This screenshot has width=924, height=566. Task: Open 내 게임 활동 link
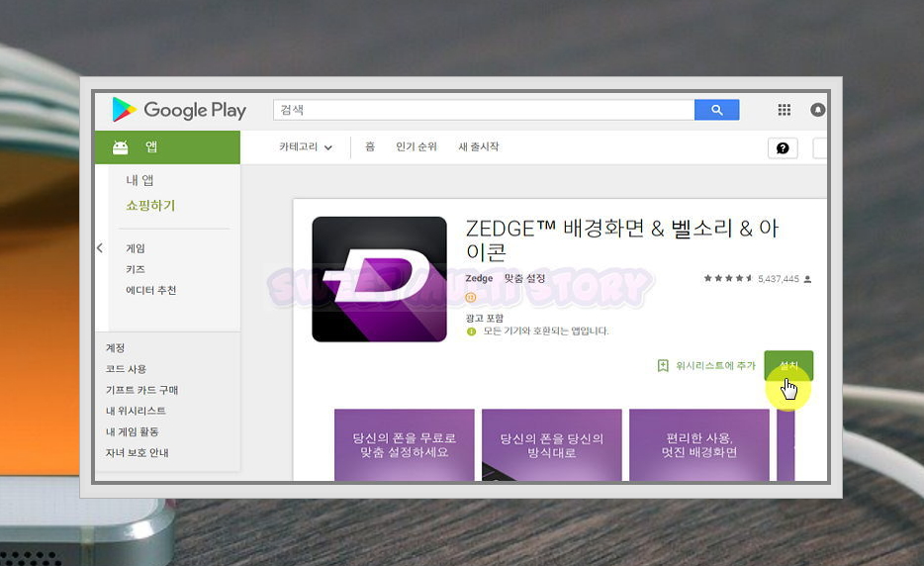coord(132,431)
